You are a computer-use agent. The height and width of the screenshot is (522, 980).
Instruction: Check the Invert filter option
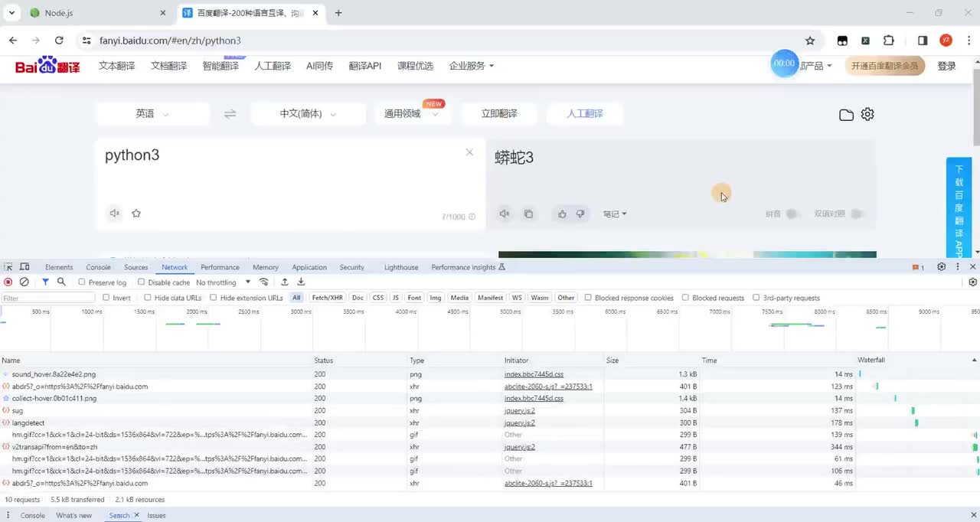(x=106, y=298)
